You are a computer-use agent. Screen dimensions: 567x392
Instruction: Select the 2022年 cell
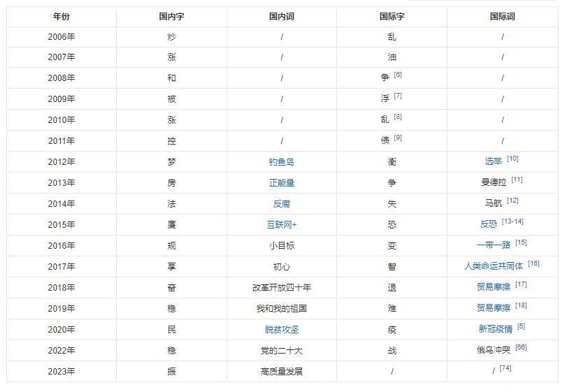click(62, 351)
